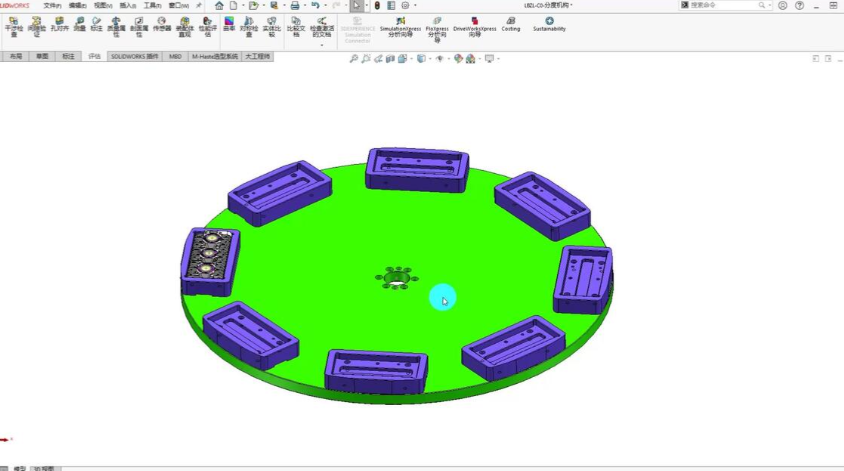Launch FloXpress analysis wizard
Viewport: 844px width, 471px height.
[x=437, y=29]
